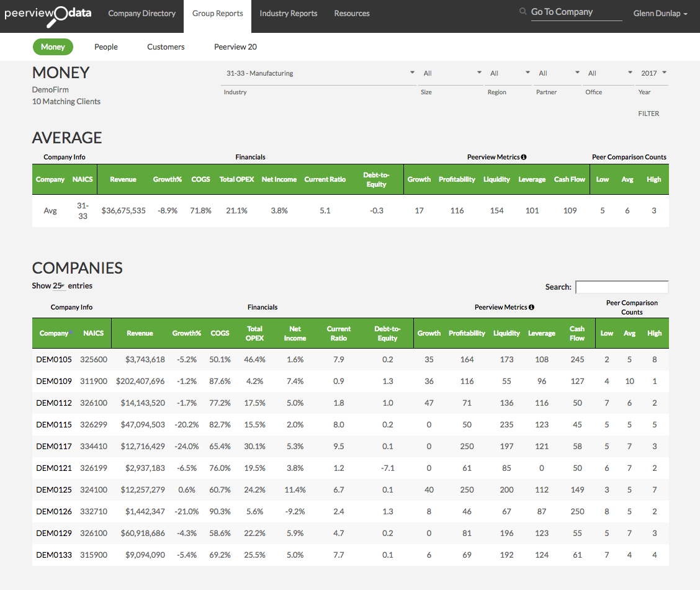Focus the Go To Company field
The height and width of the screenshot is (590, 700).
[x=576, y=12]
